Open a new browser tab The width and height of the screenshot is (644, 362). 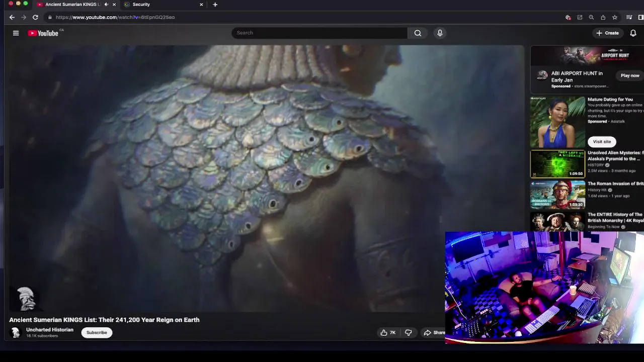215,5
